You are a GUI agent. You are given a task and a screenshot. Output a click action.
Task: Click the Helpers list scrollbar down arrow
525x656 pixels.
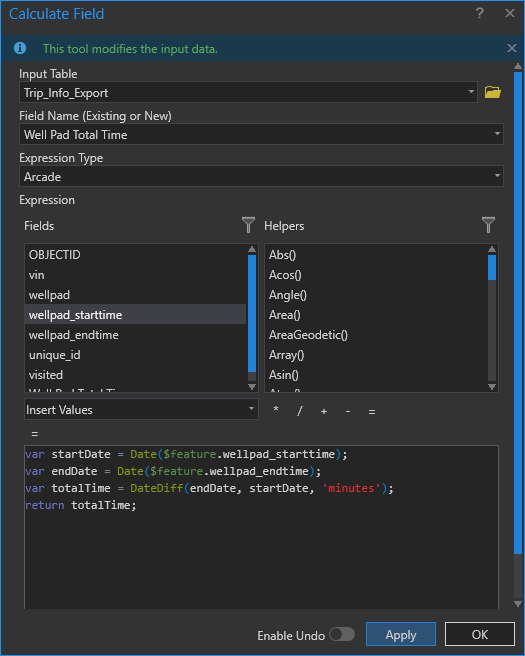[x=492, y=387]
